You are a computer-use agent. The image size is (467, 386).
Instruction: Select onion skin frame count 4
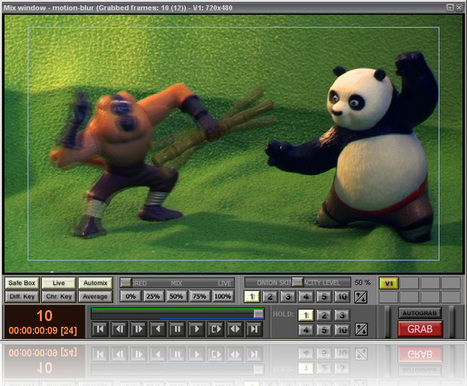click(306, 296)
